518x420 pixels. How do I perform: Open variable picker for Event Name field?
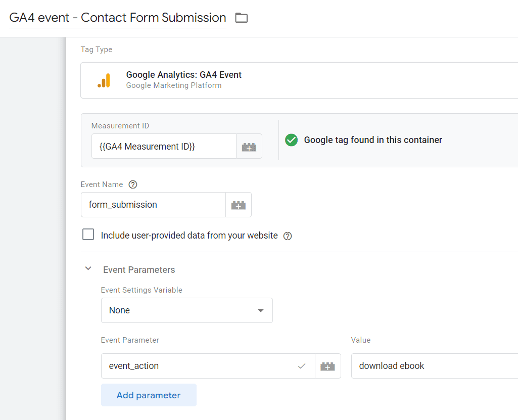[238, 205]
